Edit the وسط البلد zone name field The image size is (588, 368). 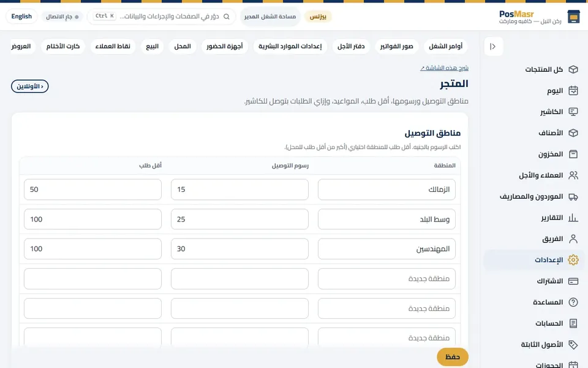pyautogui.click(x=386, y=220)
